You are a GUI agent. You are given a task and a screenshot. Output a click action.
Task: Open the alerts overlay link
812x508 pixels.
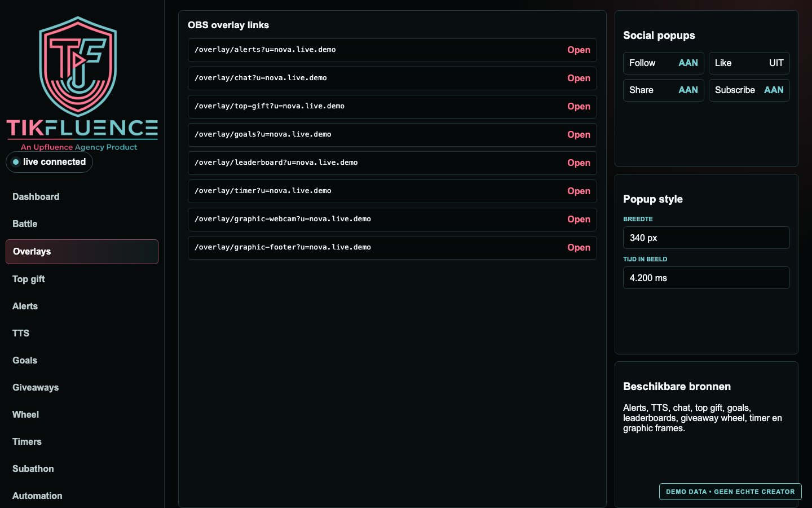[579, 50]
